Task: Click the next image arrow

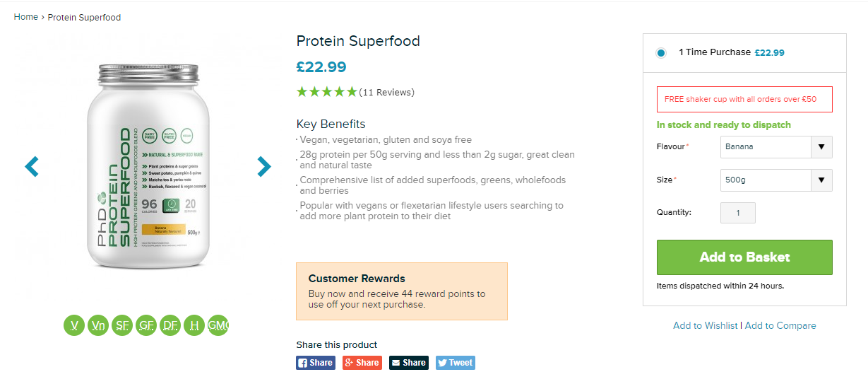Action: tap(263, 166)
